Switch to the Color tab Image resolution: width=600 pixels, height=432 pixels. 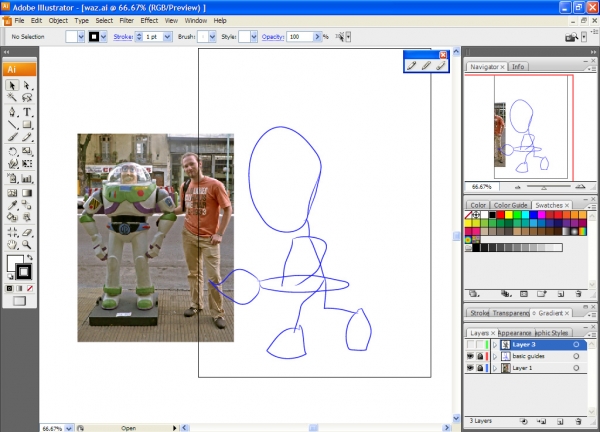(478, 205)
